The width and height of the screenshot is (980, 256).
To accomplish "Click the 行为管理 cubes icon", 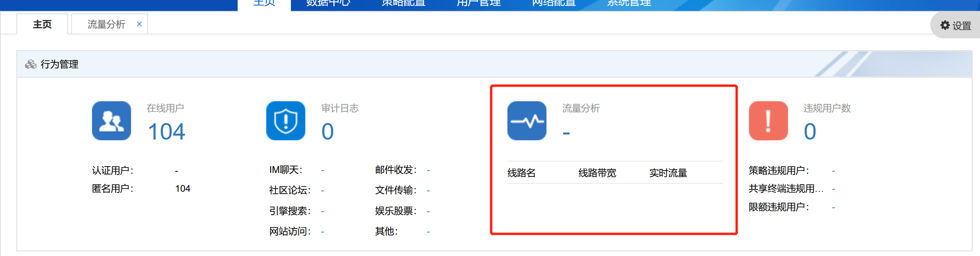I will coord(31,64).
